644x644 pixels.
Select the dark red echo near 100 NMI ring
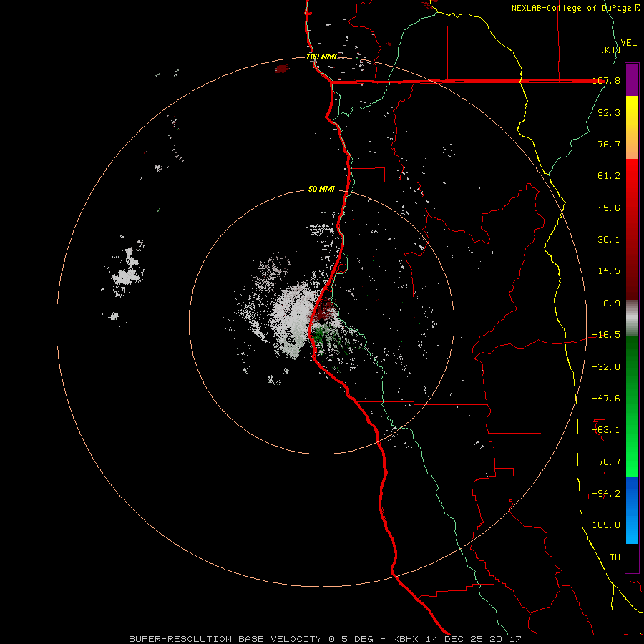pyautogui.click(x=282, y=69)
